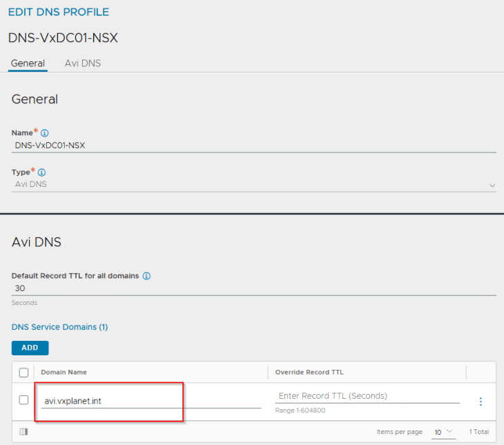Toggle the select-all checkbox in table header
This screenshot has height=445, width=504.
click(23, 373)
